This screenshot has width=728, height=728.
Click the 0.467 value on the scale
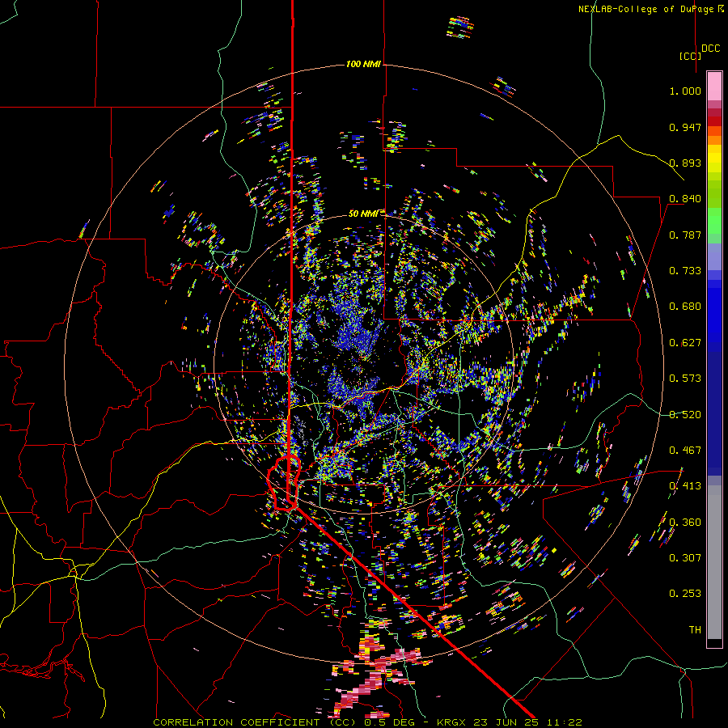tap(685, 451)
